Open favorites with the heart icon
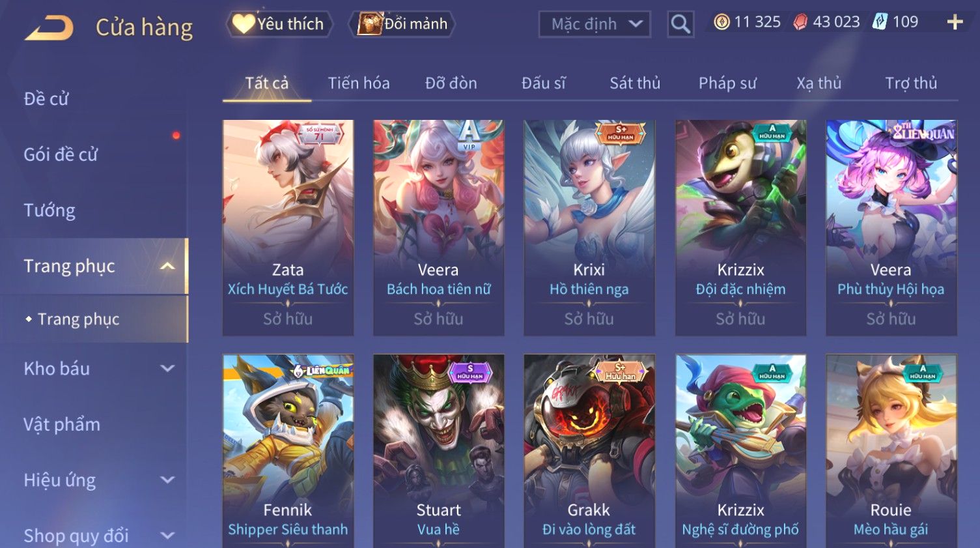This screenshot has width=980, height=548. [x=244, y=24]
